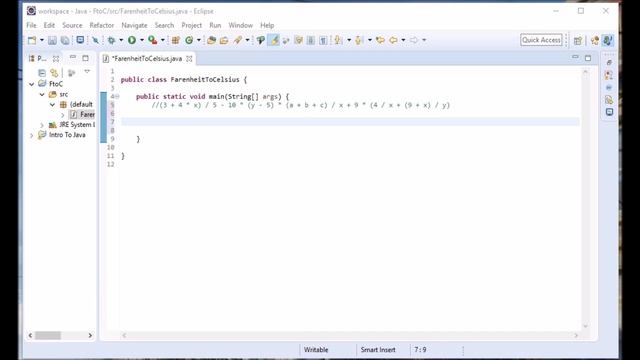Open the Help menu
The width and height of the screenshot is (640, 360).
[x=267, y=25]
